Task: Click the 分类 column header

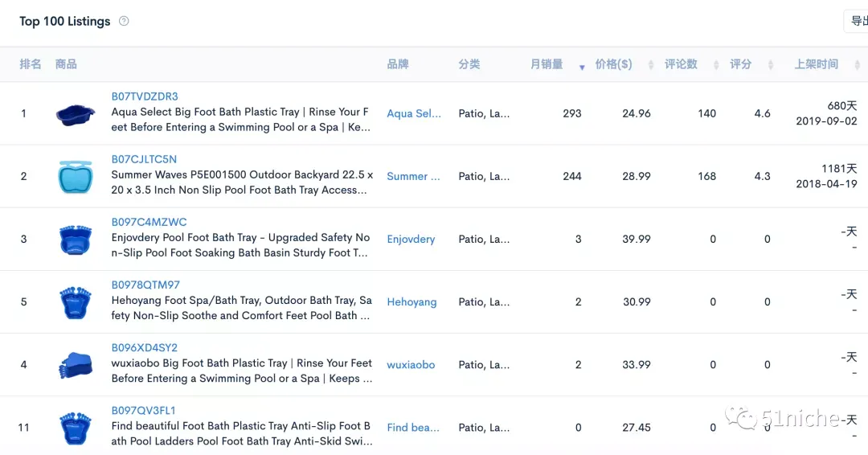Action: (469, 64)
